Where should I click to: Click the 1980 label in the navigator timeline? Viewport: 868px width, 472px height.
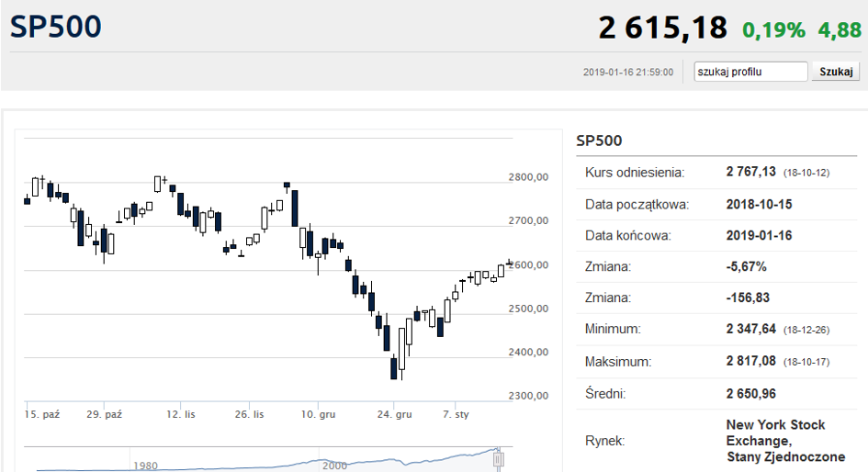[x=146, y=466]
